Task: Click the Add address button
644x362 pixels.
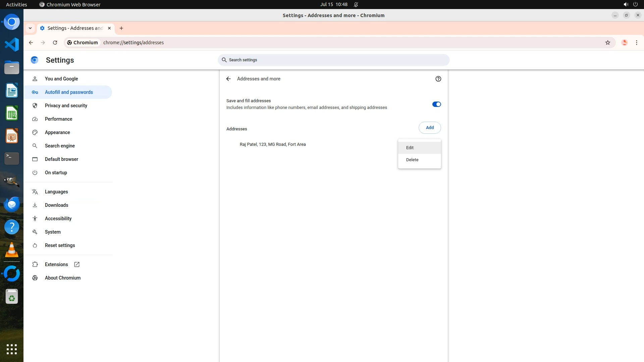Action: 429,128
